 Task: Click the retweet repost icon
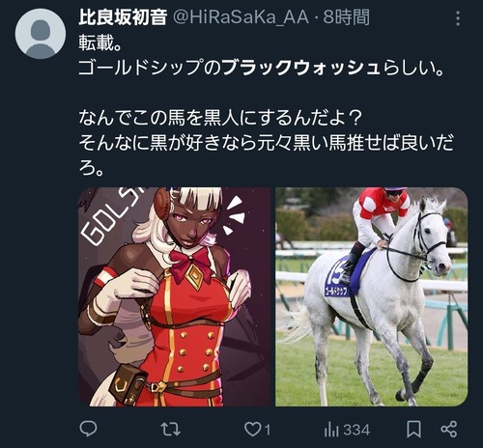pyautogui.click(x=170, y=429)
